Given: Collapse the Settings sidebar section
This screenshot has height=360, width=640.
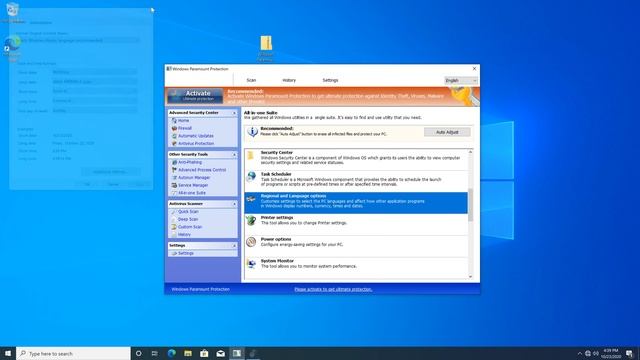Looking at the screenshot, I should (x=234, y=246).
